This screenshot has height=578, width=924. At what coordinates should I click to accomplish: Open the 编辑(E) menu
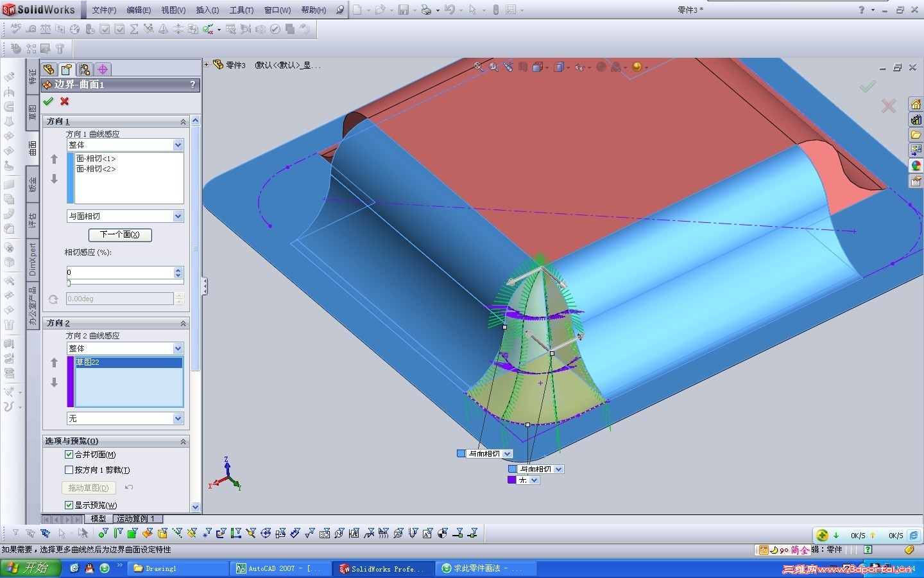coord(139,10)
